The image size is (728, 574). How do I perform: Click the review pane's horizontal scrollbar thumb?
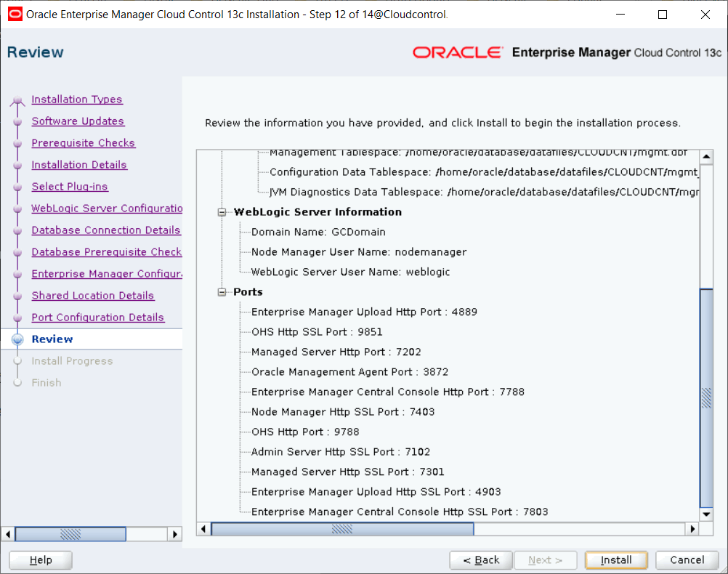[343, 529]
